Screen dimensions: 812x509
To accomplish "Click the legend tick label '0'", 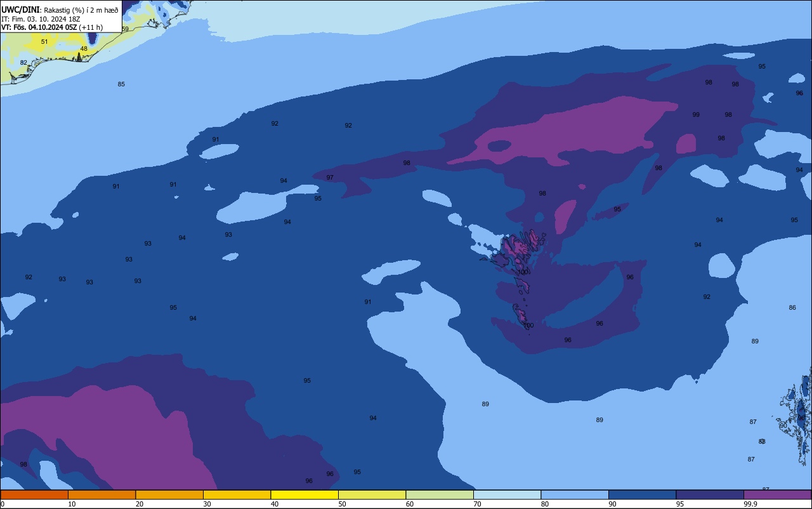I will click(x=3, y=504).
